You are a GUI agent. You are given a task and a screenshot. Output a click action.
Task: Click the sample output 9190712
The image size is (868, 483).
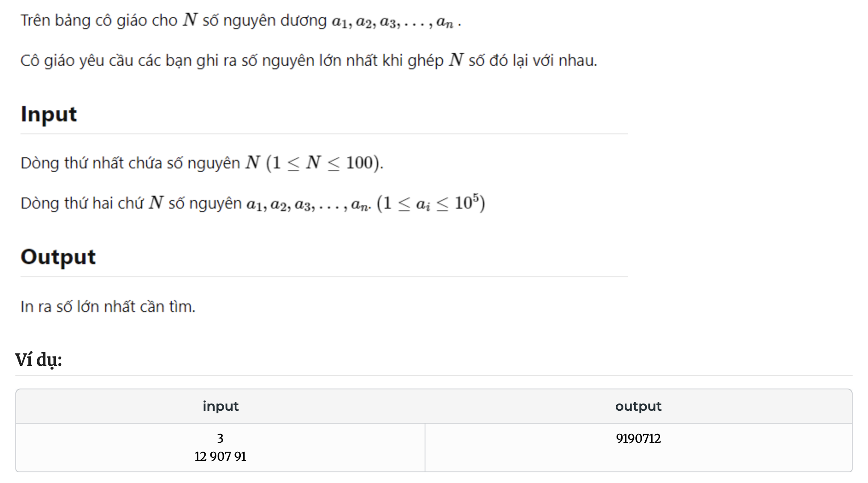[638, 438]
